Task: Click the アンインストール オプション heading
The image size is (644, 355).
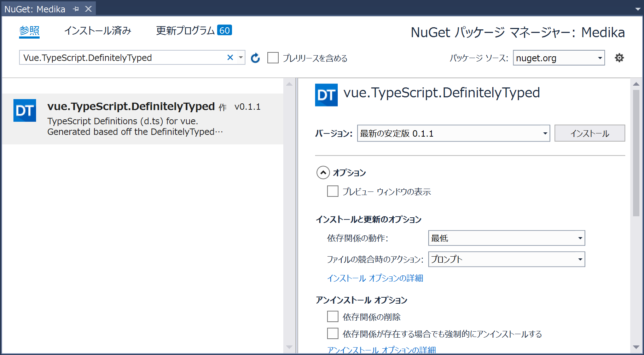Action: click(361, 300)
